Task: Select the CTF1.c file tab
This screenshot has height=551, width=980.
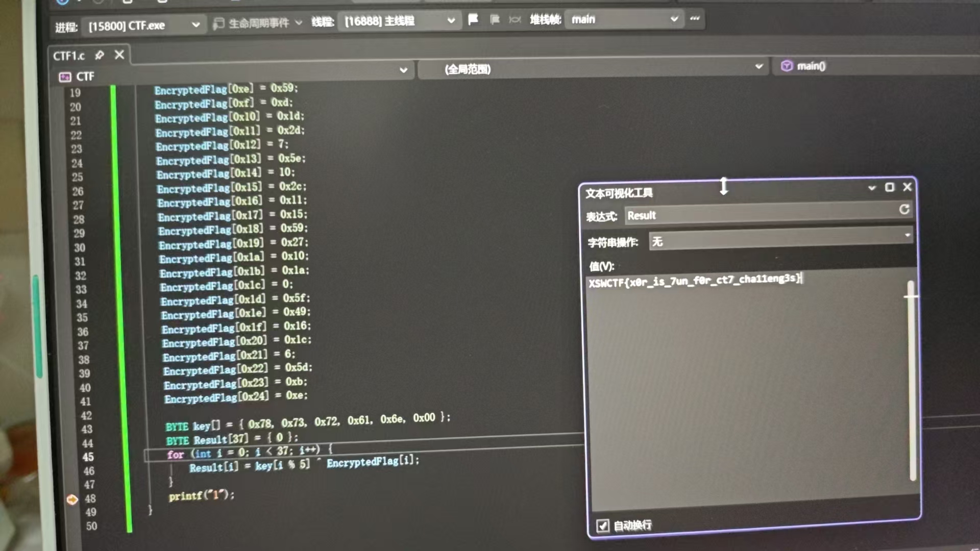Action: 69,56
